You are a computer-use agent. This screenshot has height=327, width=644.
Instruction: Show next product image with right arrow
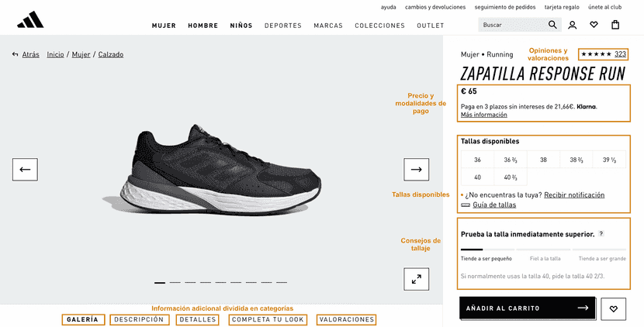416,170
